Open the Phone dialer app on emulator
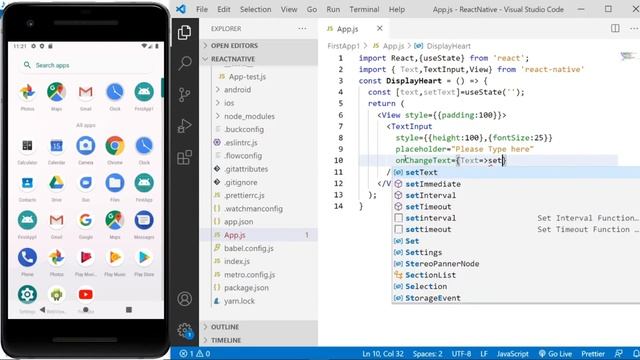This screenshot has height=360, width=640. 27,258
